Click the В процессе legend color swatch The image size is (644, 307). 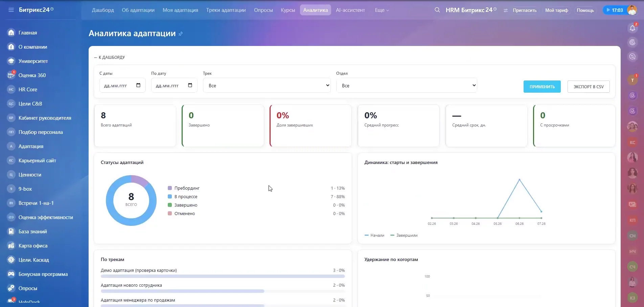[x=170, y=196]
